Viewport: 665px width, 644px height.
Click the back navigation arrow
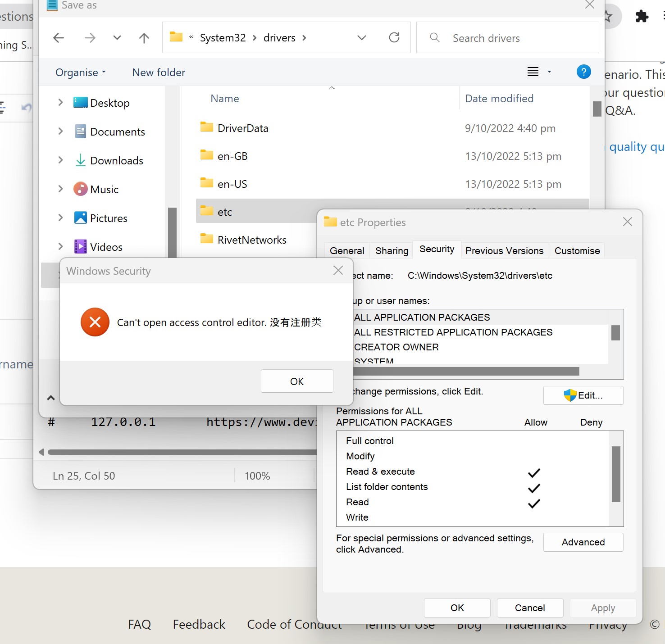coord(58,37)
